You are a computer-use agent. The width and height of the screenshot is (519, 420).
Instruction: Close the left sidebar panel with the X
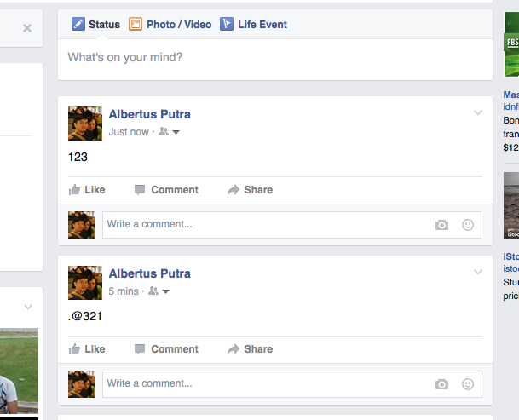pos(27,28)
